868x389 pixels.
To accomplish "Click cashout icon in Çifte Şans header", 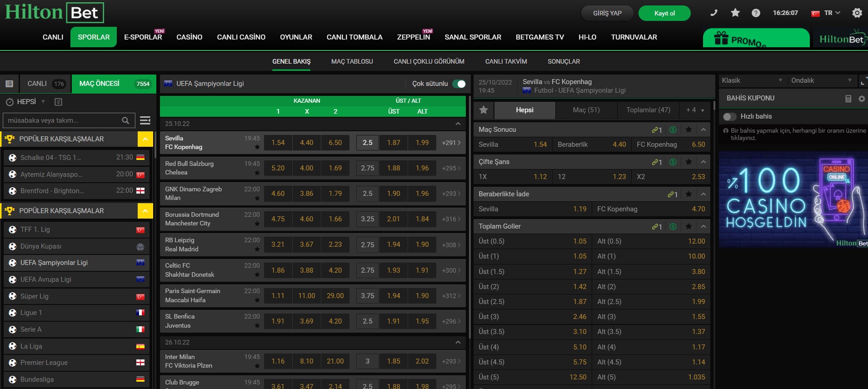I will [x=673, y=162].
